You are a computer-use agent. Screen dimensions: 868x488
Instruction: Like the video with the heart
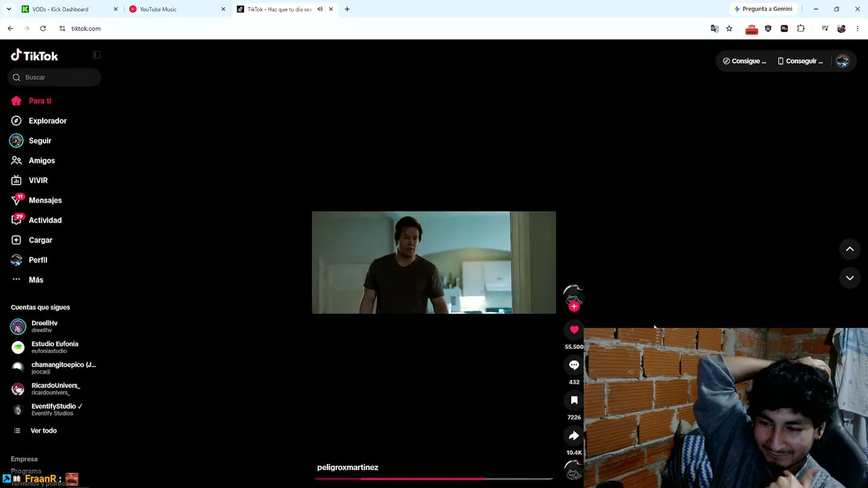574,329
